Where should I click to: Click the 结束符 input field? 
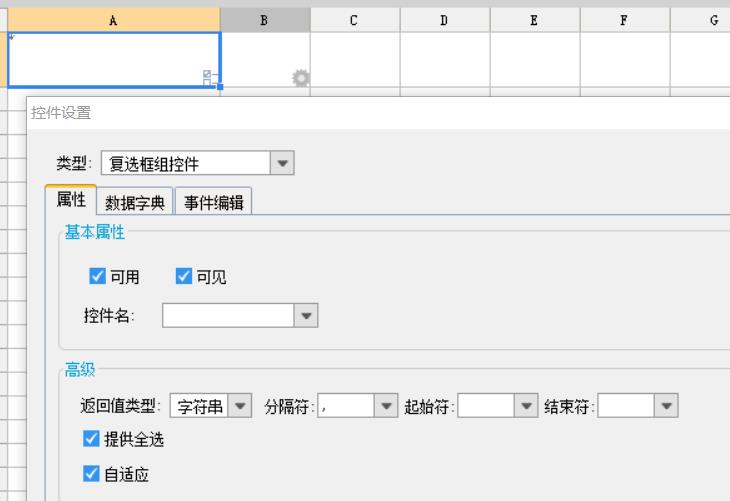click(626, 406)
